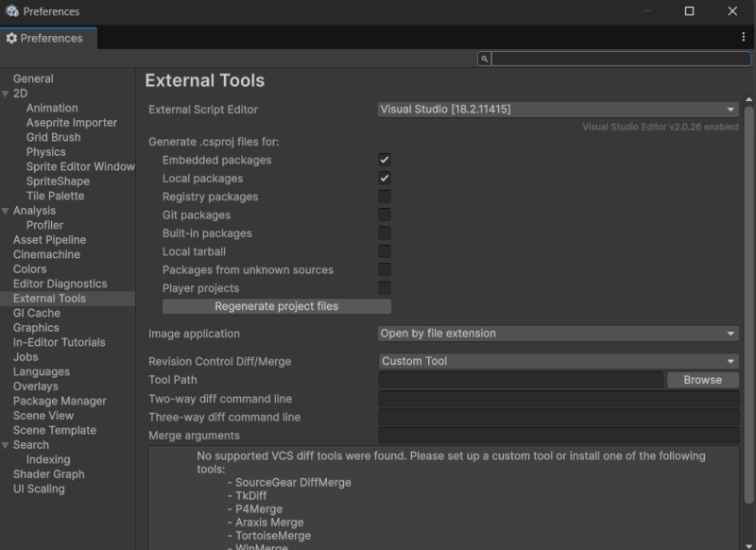This screenshot has height=550, width=756.
Task: Open Tile Palette settings
Action: click(56, 196)
